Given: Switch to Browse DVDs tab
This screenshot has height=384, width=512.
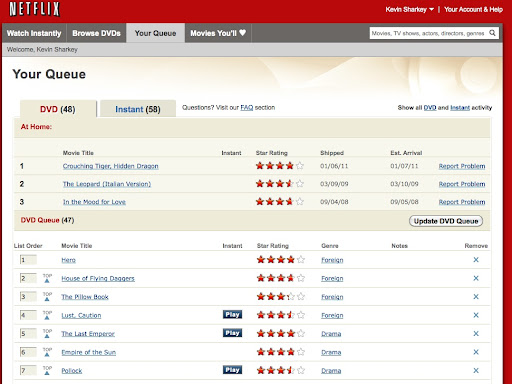Looking at the screenshot, I should (96, 33).
